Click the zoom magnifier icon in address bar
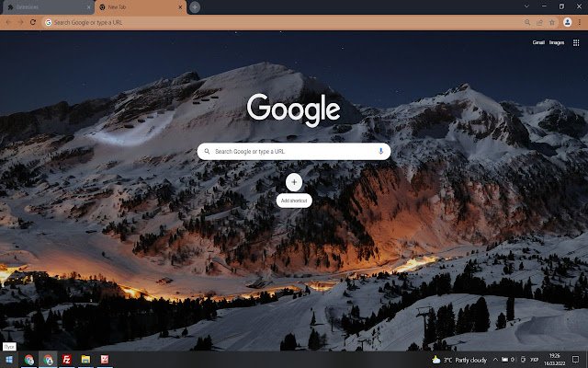The image size is (588, 368). [x=527, y=22]
